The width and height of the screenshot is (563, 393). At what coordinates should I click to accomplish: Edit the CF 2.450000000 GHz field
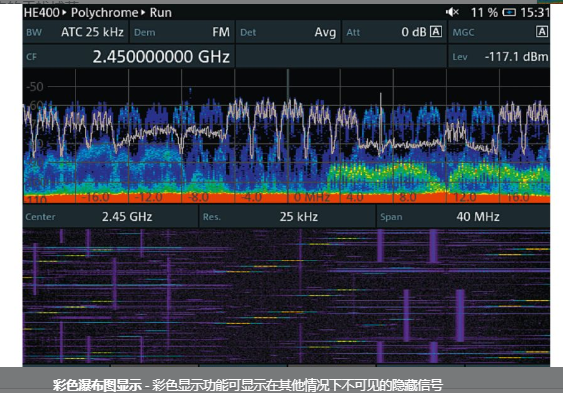point(129,56)
